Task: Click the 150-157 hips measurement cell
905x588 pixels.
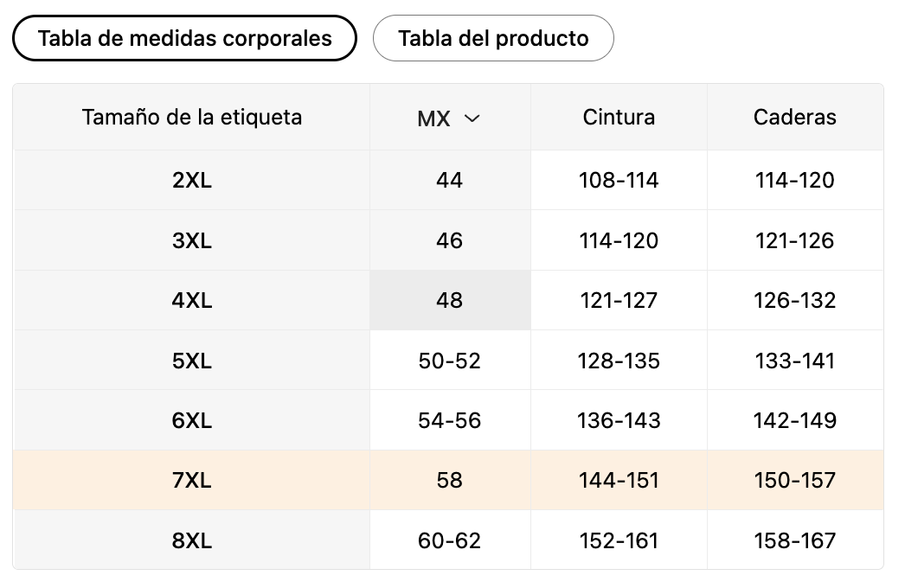Action: 795,481
